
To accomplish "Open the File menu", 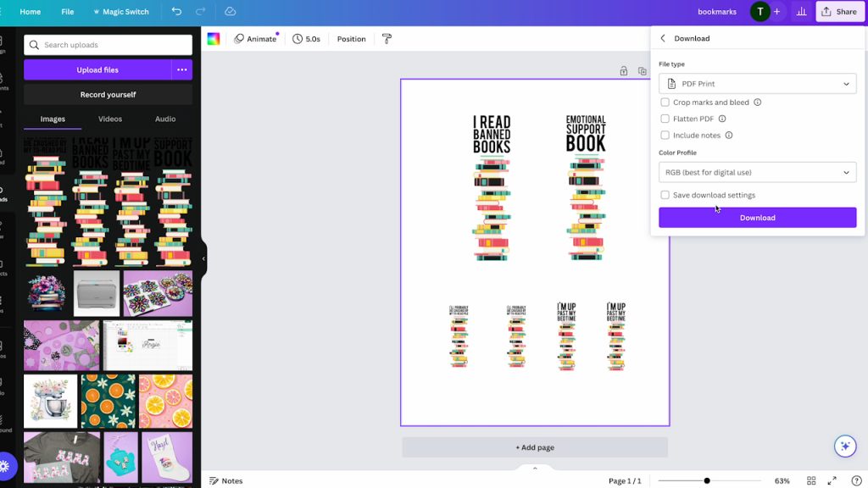I will 68,12.
